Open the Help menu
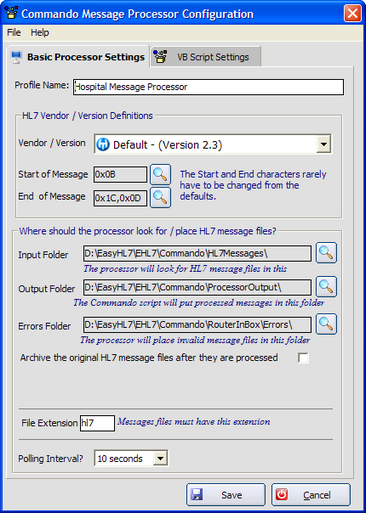This screenshot has width=366, height=513. pos(40,33)
